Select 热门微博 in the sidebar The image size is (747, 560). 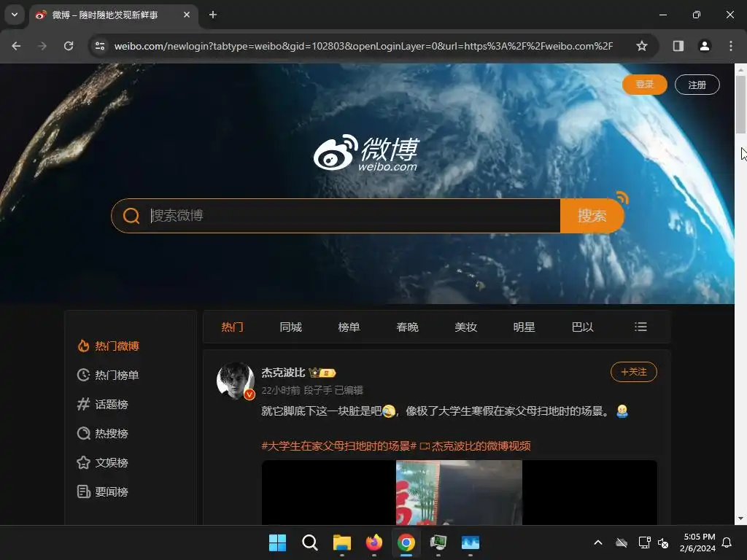(108, 346)
